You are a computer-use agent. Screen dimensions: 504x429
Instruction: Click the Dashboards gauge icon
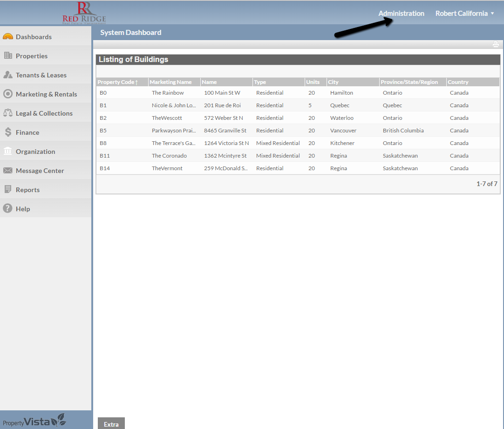click(8, 37)
